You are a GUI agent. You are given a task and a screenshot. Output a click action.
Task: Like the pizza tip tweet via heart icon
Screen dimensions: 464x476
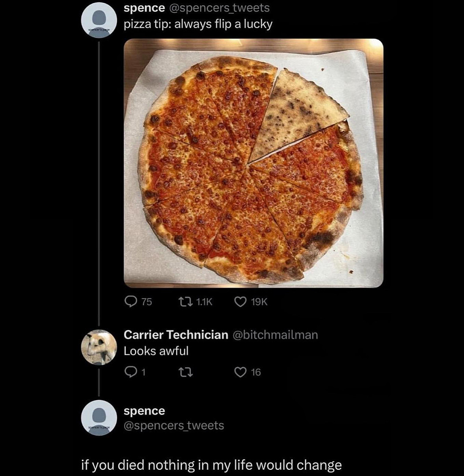tap(239, 301)
